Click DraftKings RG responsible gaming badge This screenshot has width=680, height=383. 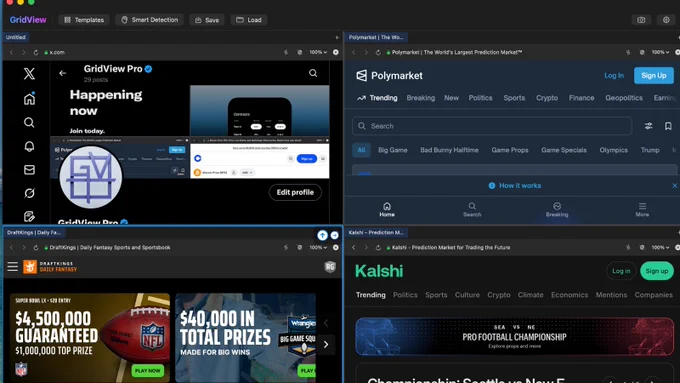(330, 267)
